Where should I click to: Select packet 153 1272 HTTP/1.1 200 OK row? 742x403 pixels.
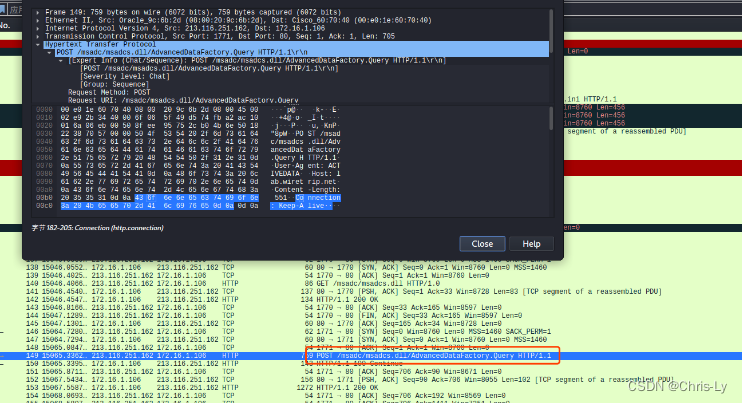[x=371, y=388]
